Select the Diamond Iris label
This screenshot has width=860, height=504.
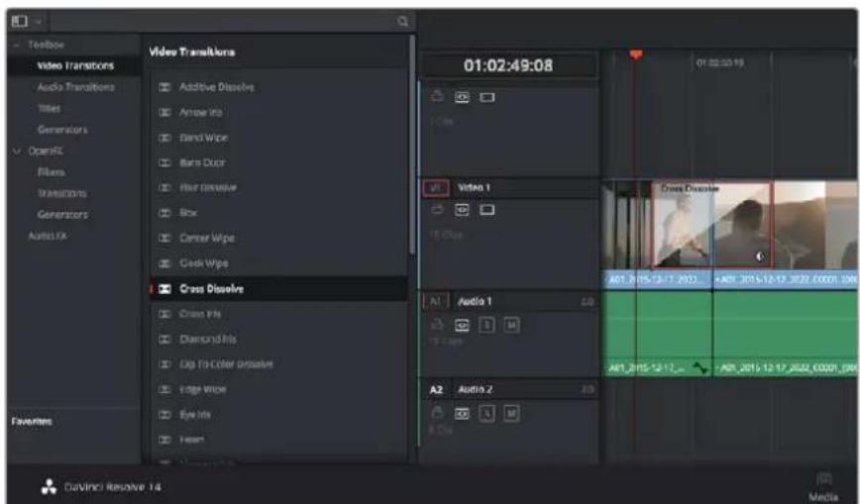208,340
